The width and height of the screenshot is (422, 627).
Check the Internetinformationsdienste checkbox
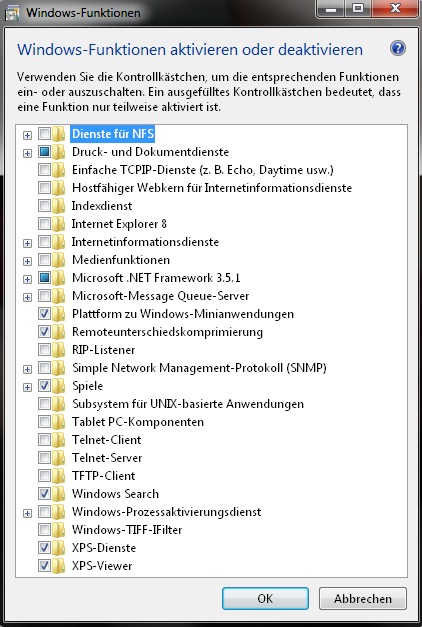click(44, 242)
